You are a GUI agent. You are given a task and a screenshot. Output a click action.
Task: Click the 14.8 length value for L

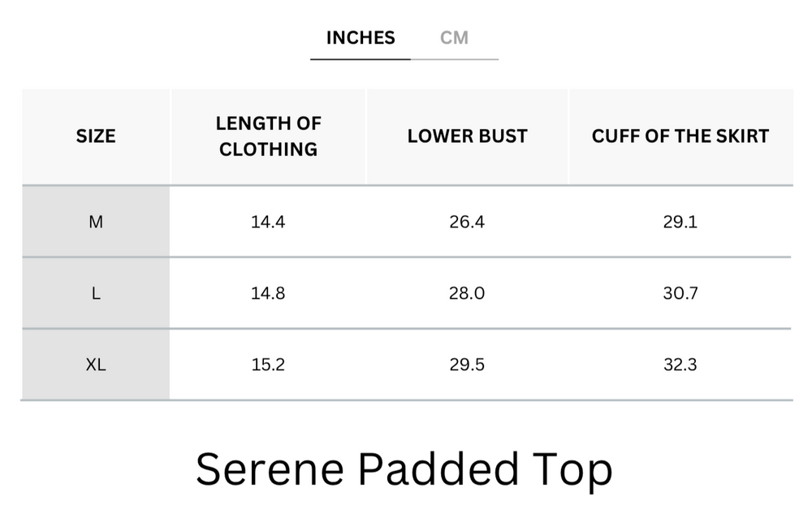coord(268,293)
